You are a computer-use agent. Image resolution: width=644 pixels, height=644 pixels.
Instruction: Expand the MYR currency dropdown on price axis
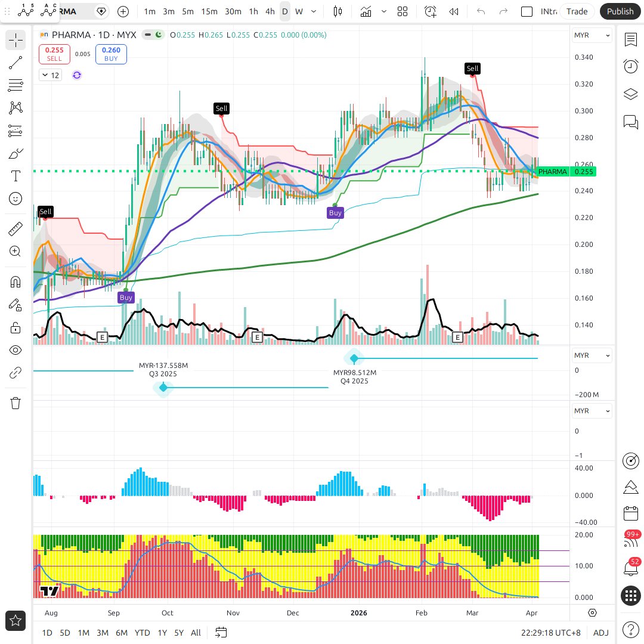click(592, 35)
